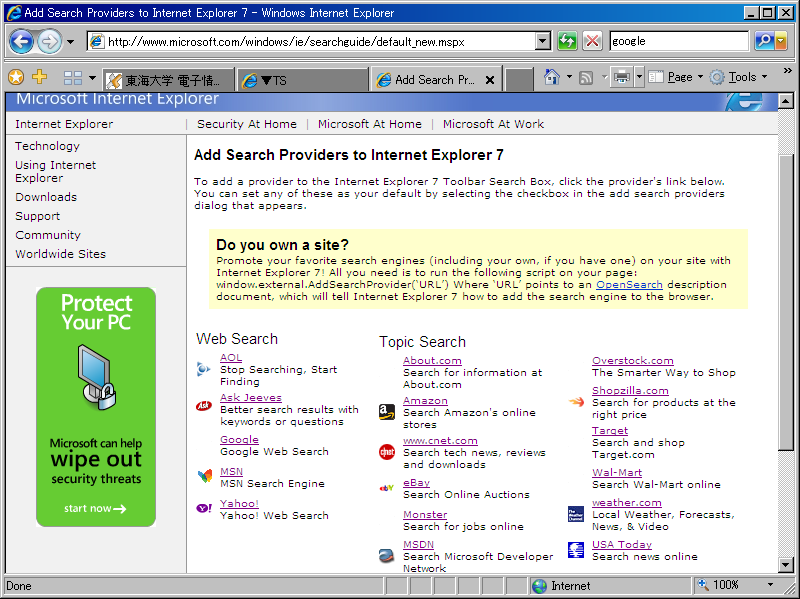Screen dimensions: 800x599
Task: Add to Favorites with the plus icon
Action: pyautogui.click(x=40, y=77)
